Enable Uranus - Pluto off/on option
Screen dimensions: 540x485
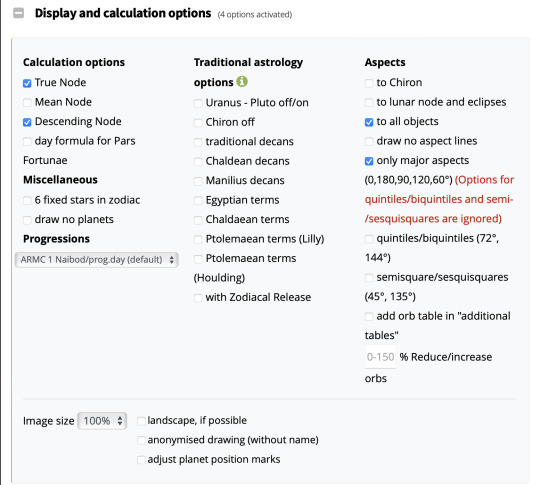(198, 103)
